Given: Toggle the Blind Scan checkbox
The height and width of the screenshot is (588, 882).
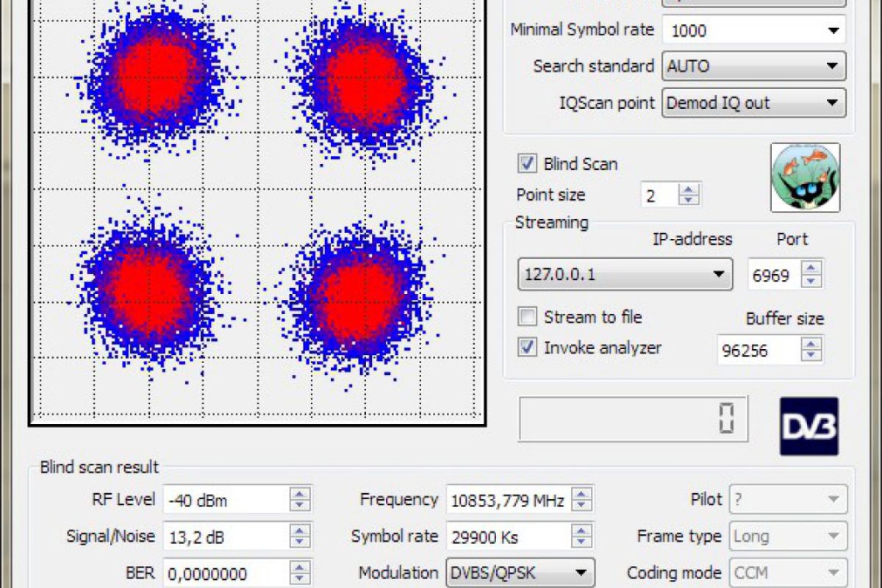Looking at the screenshot, I should click(x=527, y=164).
